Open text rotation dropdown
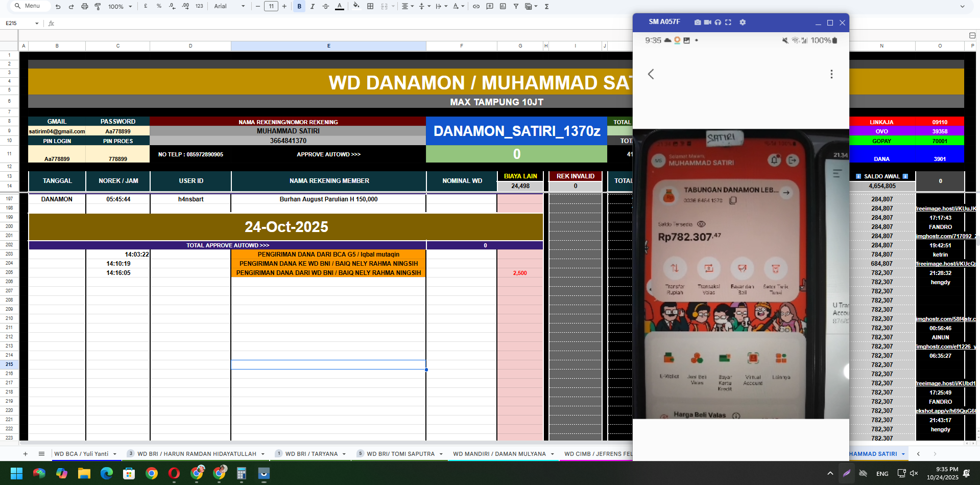 (x=458, y=6)
